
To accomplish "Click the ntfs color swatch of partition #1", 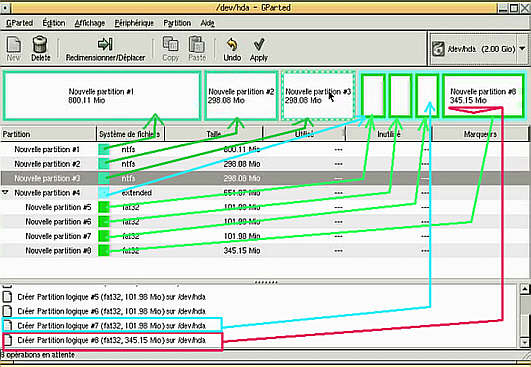I will [x=104, y=149].
